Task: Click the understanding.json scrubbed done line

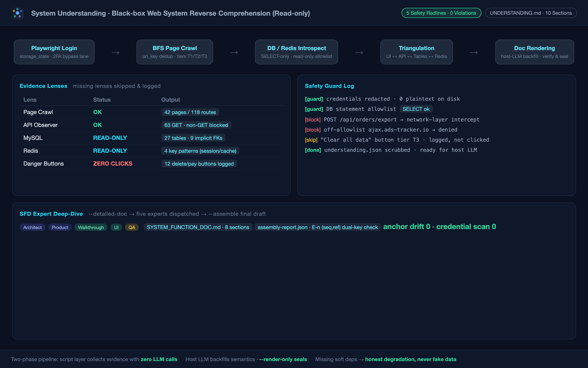Action: coord(391,150)
